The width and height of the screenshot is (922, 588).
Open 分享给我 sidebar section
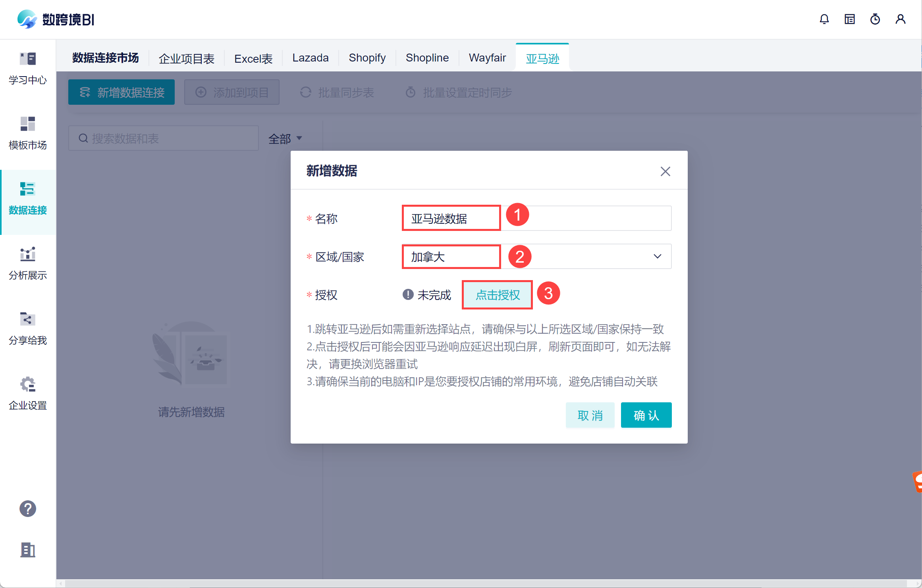[x=28, y=329]
